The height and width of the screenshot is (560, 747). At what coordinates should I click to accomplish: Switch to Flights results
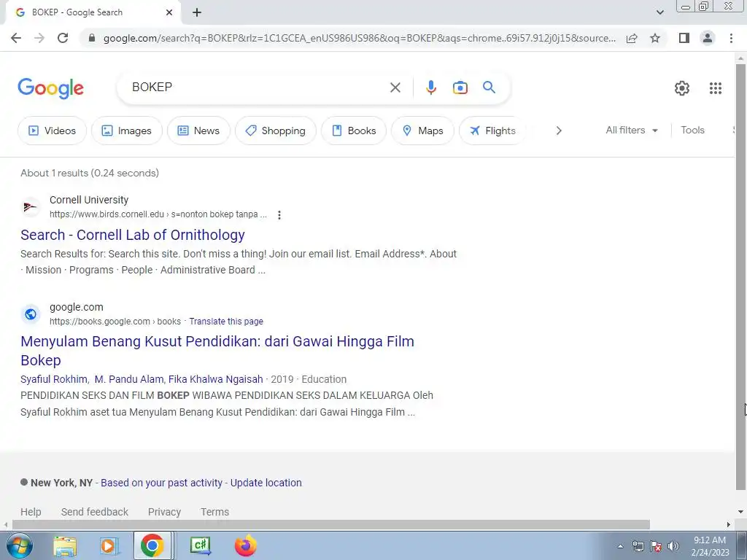click(x=492, y=131)
